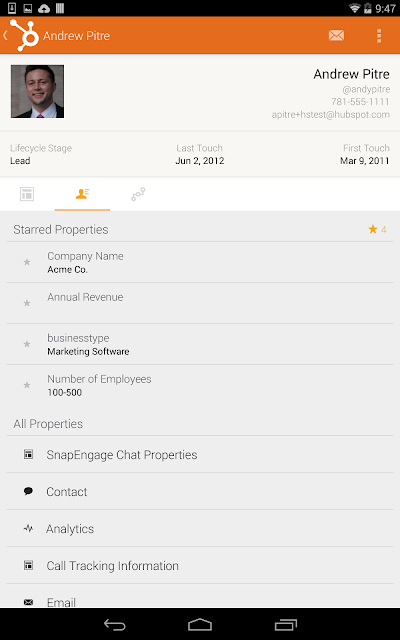Switch to the overview layout tab
This screenshot has width=400, height=640.
pos(27,194)
